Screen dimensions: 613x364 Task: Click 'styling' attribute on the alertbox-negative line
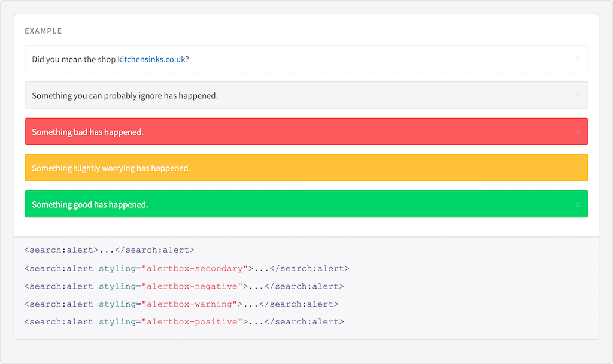[x=117, y=286]
